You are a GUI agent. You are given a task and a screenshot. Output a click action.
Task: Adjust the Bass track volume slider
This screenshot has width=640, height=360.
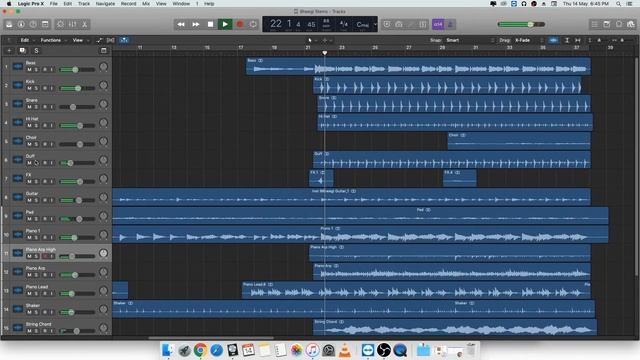pyautogui.click(x=77, y=70)
